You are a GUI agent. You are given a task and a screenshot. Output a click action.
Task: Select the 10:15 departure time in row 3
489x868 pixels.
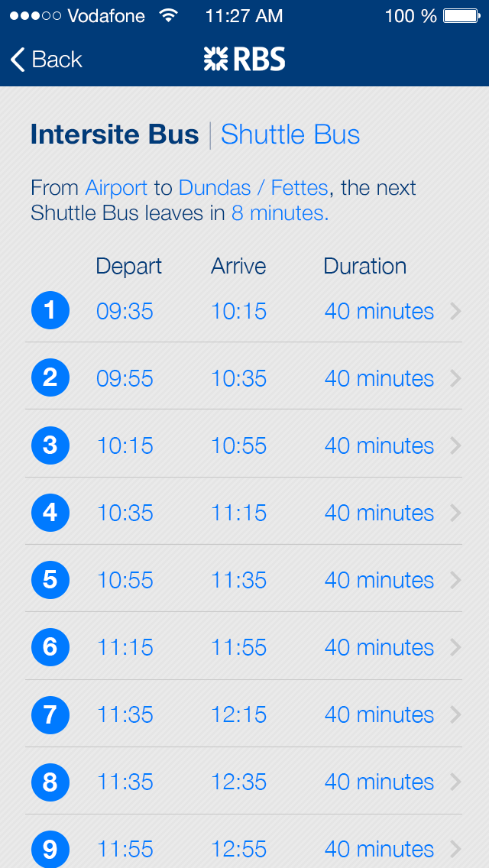[125, 445]
